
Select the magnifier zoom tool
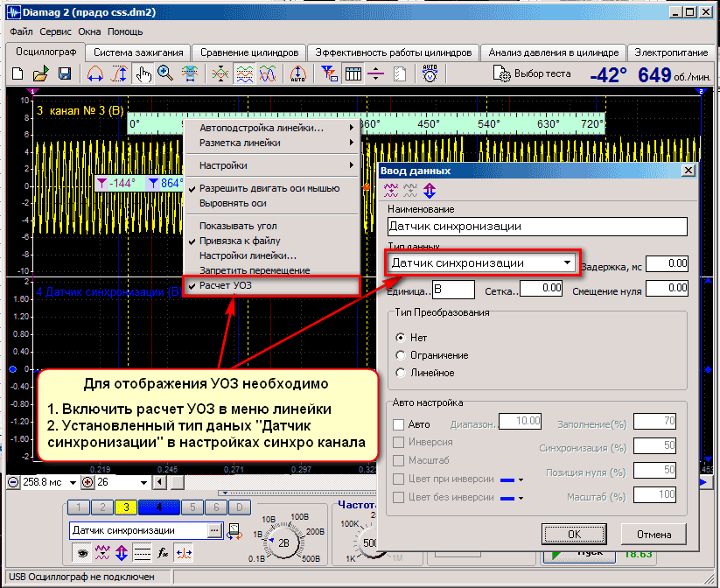(x=165, y=73)
